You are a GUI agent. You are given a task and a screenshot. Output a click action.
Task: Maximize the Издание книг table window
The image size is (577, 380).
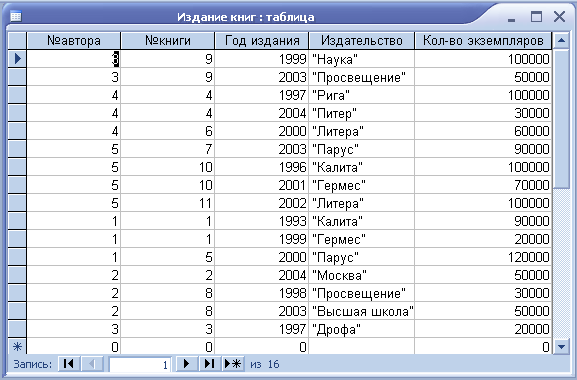tap(537, 17)
